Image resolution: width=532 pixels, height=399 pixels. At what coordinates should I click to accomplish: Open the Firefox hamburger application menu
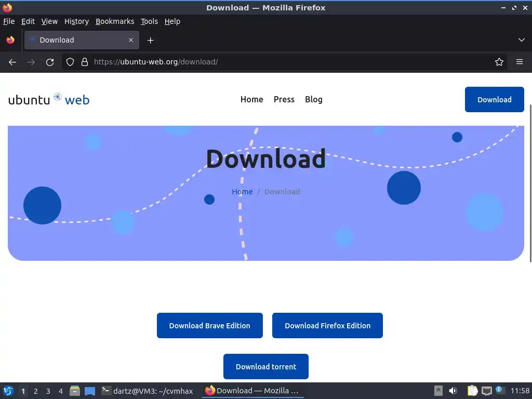tap(520, 62)
